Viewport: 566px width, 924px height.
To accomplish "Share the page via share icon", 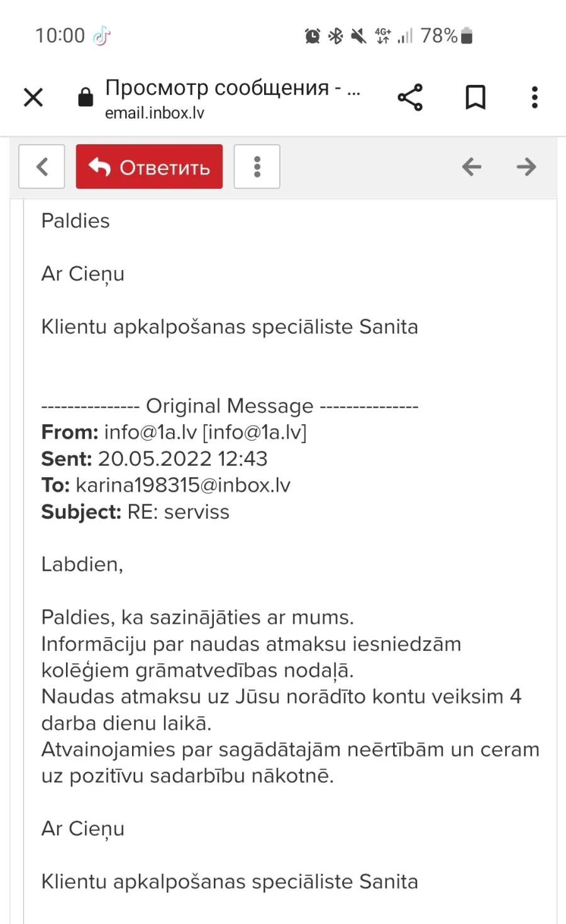I will point(410,98).
